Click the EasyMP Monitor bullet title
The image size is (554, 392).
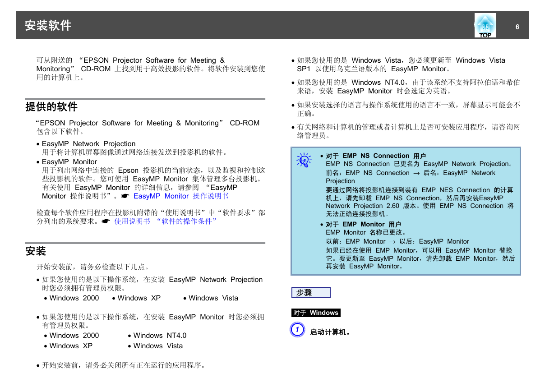coord(69,162)
